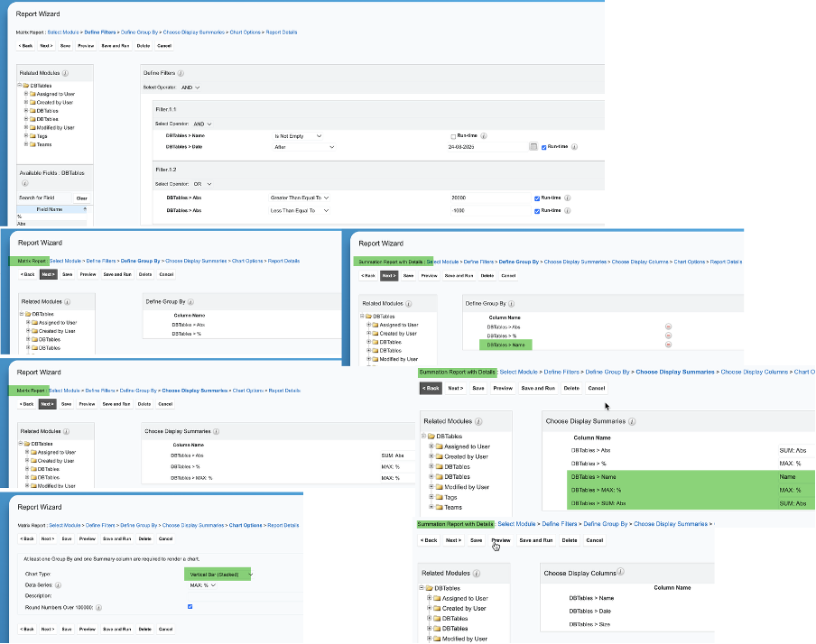Image resolution: width=816 pixels, height=644 pixels.
Task: Open the Less Than Equal To dropdown
Action: click(300, 211)
